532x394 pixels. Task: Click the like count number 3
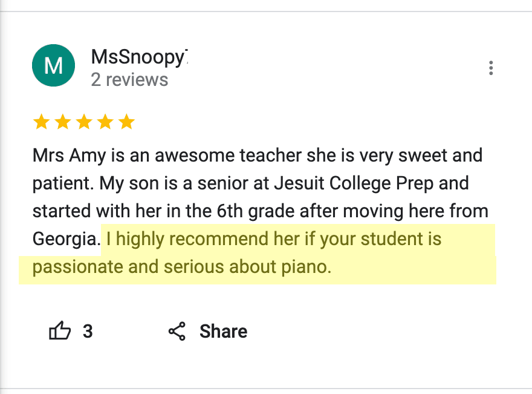[x=88, y=331]
